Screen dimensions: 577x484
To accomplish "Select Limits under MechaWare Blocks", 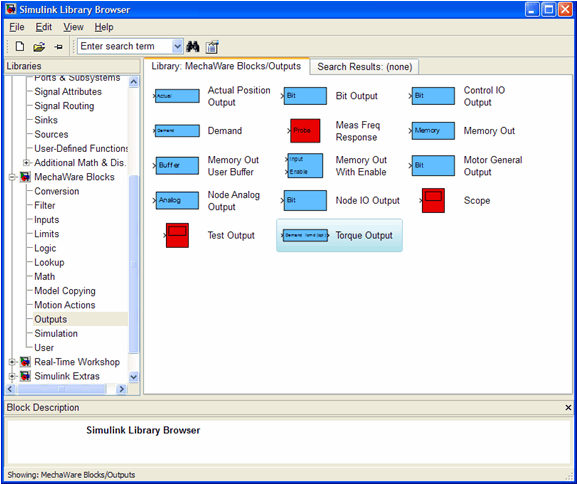I will click(x=47, y=234).
